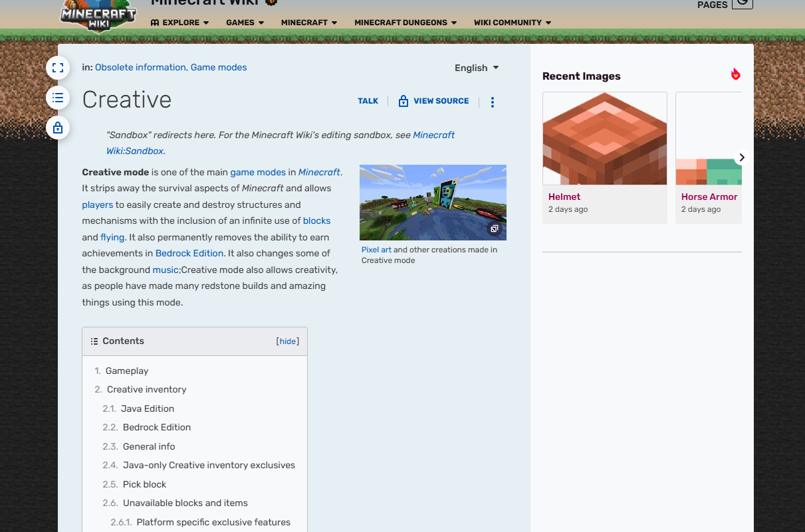Open the three-dot more actions menu

click(493, 102)
